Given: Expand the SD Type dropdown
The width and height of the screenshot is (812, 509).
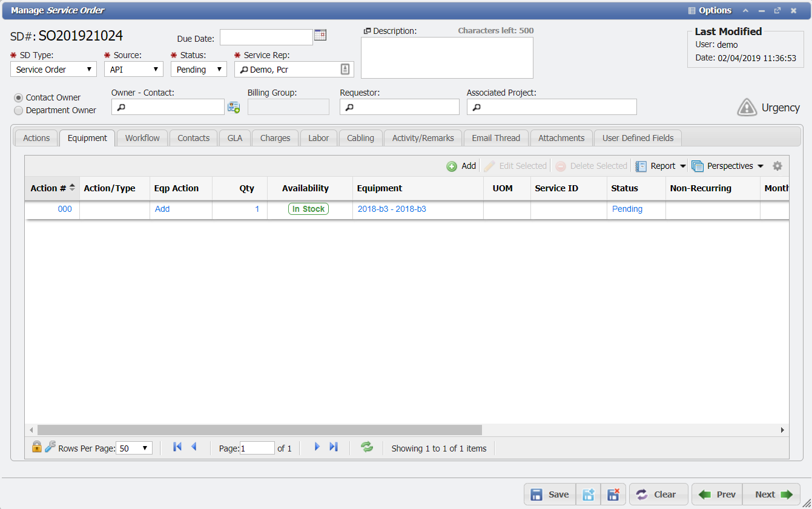Looking at the screenshot, I should click(x=53, y=70).
